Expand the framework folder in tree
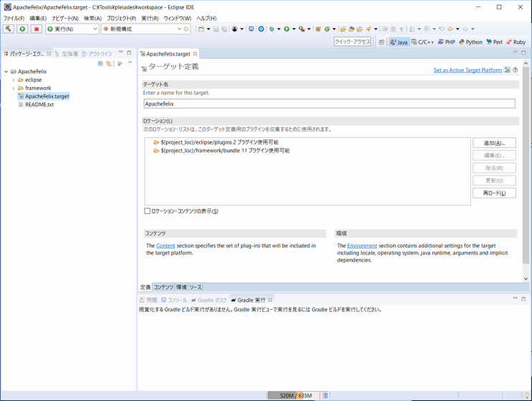532x401 pixels. (13, 88)
